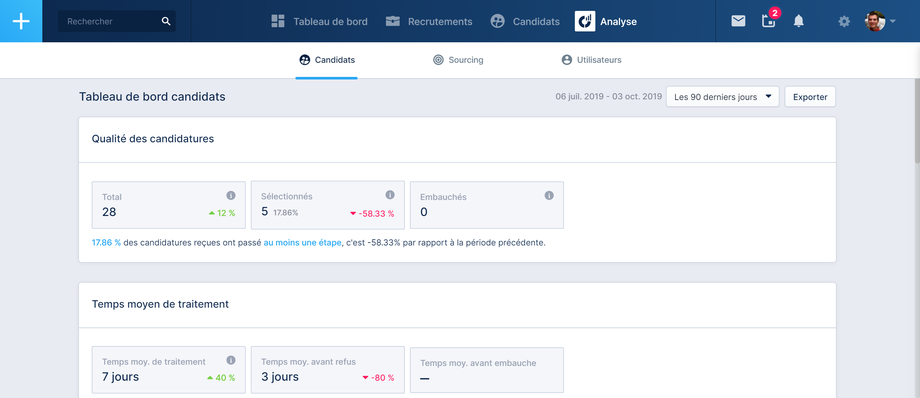Click the Total value 28
This screenshot has width=920, height=398.
[x=109, y=212]
